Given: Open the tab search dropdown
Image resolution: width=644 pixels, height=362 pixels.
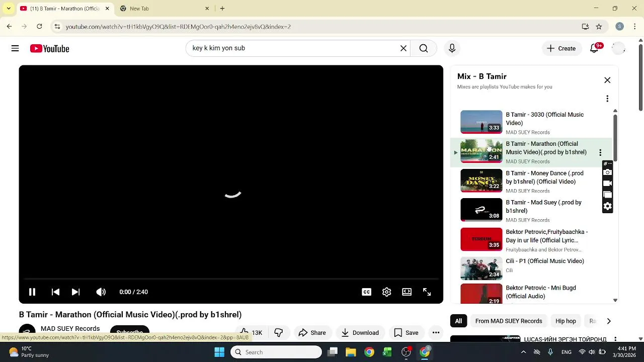Looking at the screenshot, I should (x=9, y=9).
